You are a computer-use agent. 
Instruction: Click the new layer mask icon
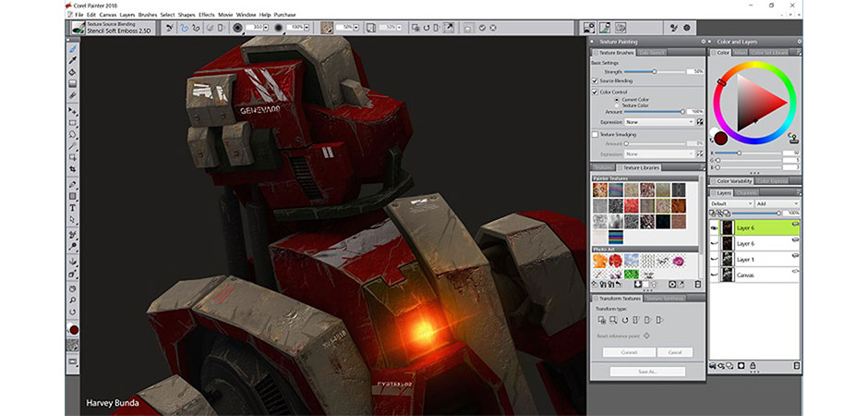pos(741,365)
